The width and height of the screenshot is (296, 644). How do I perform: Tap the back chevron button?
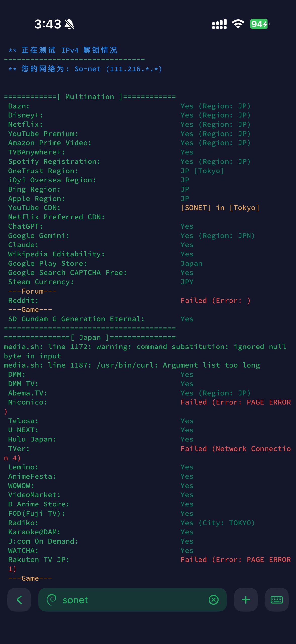coord(19,600)
